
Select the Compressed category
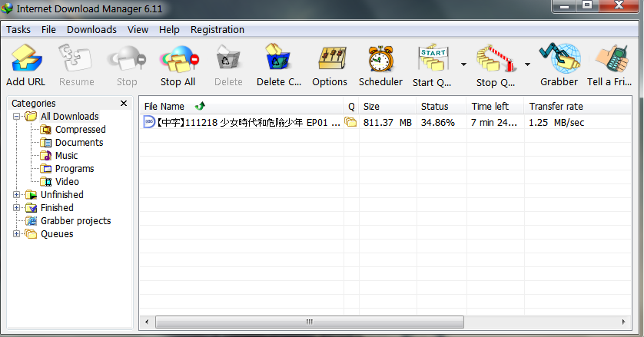click(81, 129)
